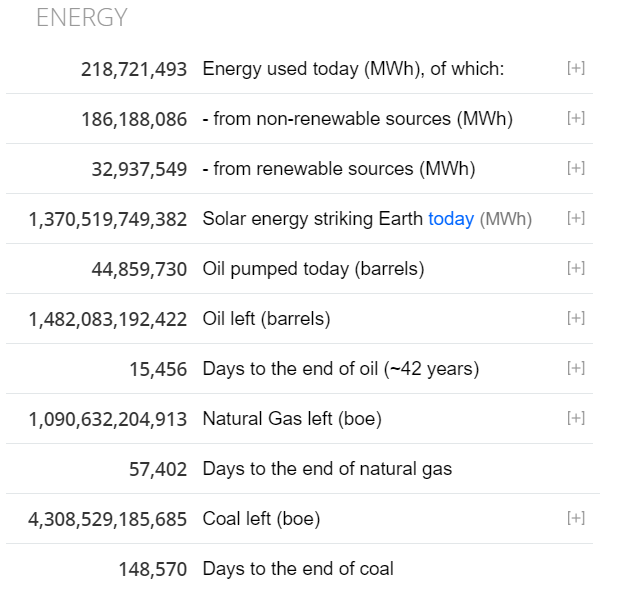Expand the Days to end of oil row
The height and width of the screenshot is (602, 623).
[x=576, y=368]
